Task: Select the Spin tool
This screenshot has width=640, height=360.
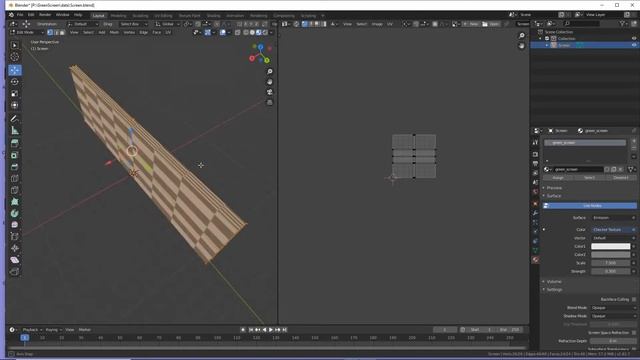Action: (15, 213)
